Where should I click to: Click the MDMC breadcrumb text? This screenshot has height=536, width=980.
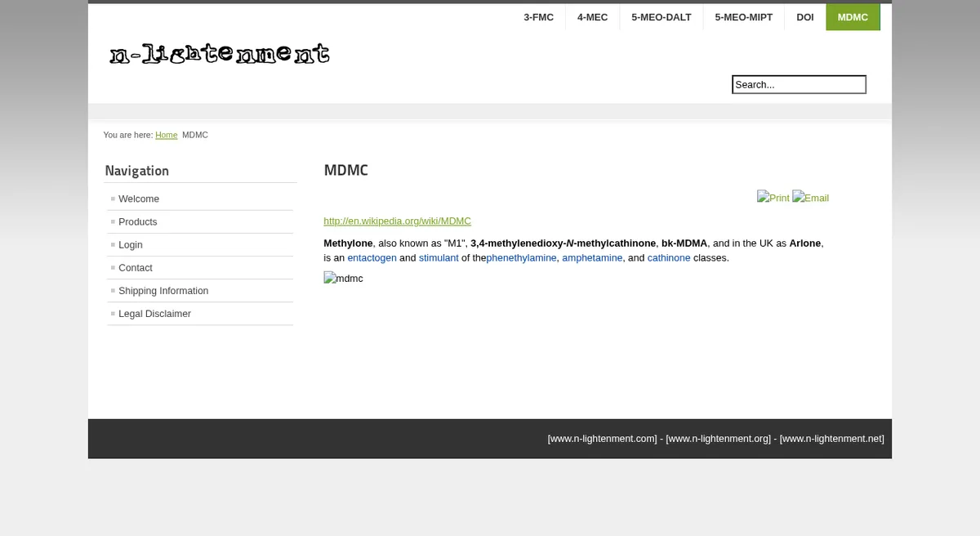(195, 135)
